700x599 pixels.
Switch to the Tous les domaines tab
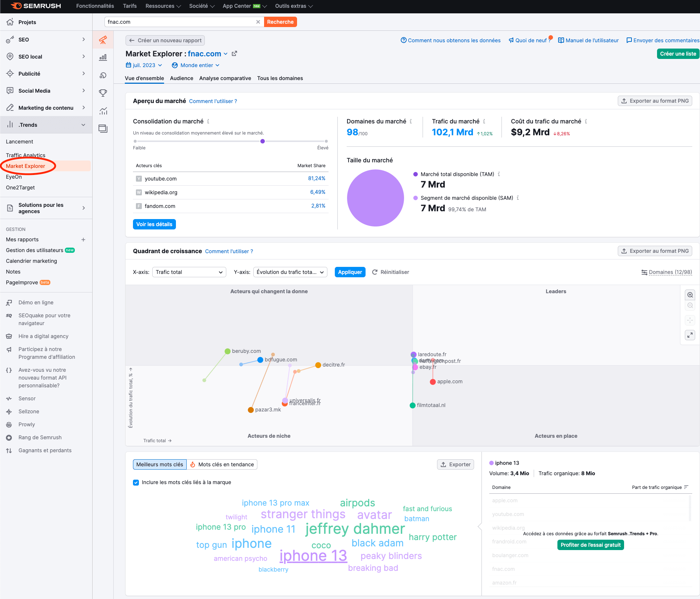point(280,78)
